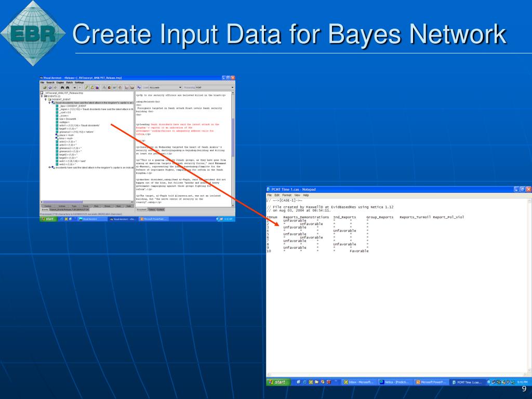Select 'place = <null>' attribute row
This screenshot has height=399, width=532.
(65, 135)
